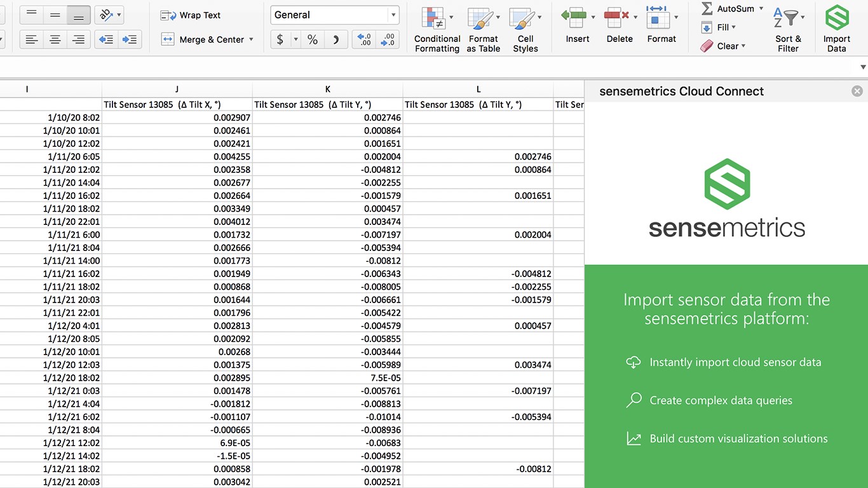Select the cell with value 0.004255
This screenshot has width=868, height=488.
point(177,156)
